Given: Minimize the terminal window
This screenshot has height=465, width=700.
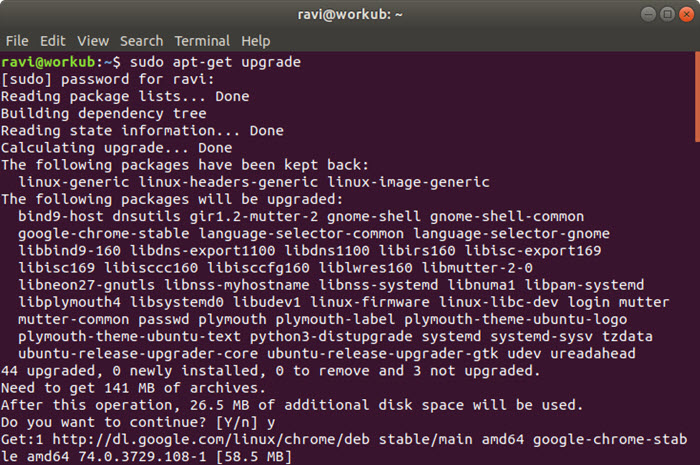Looking at the screenshot, I should click(x=648, y=14).
